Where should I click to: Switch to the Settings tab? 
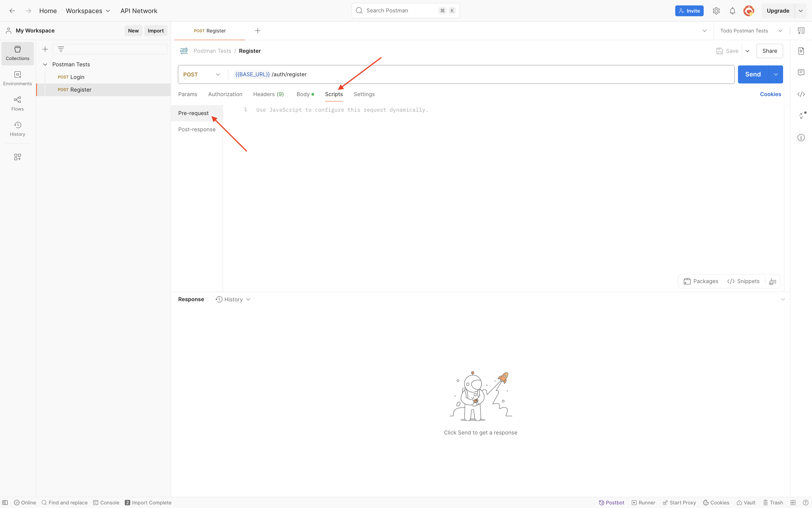364,94
